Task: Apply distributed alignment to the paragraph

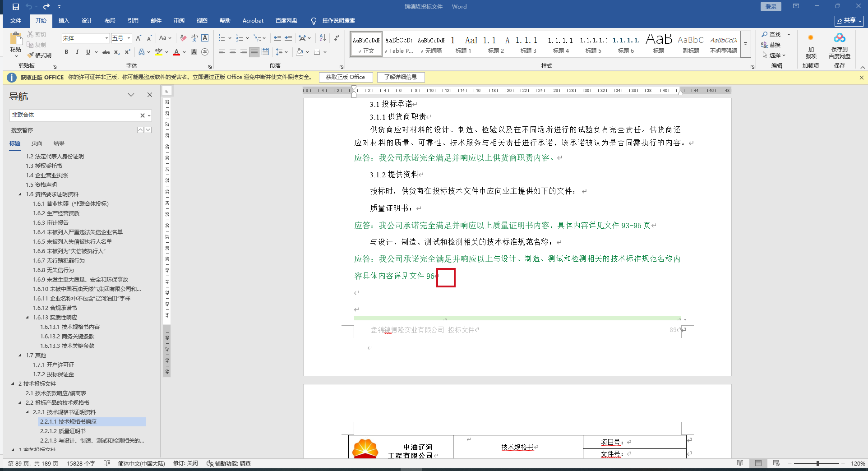Action: tap(265, 52)
